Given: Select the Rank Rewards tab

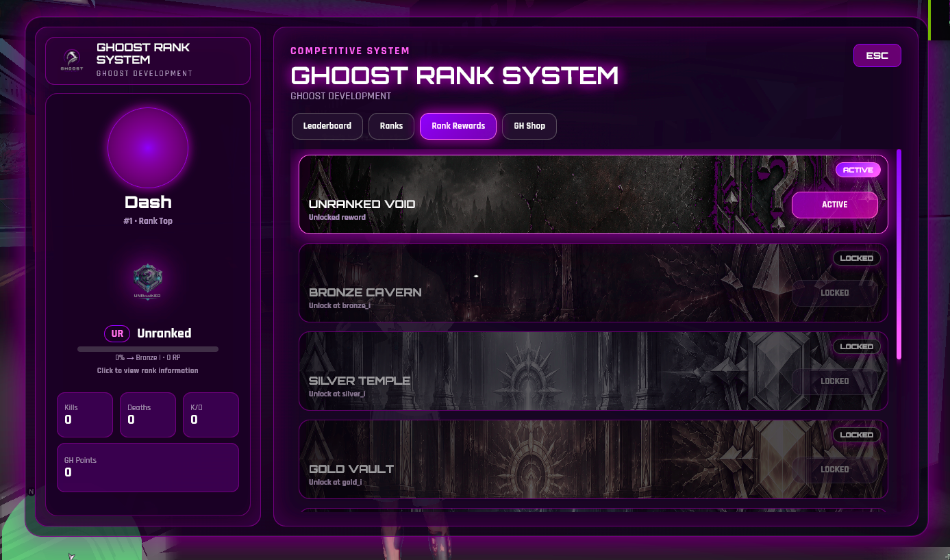Looking at the screenshot, I should point(458,126).
